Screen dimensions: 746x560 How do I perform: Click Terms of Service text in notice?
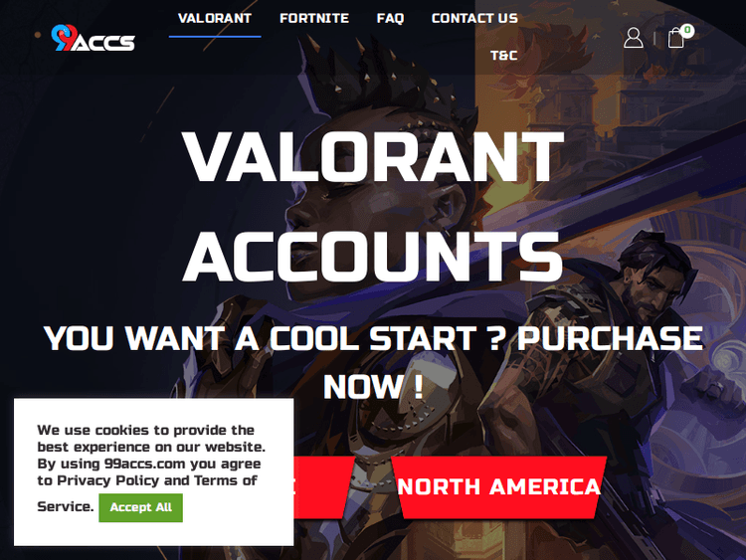147,491
